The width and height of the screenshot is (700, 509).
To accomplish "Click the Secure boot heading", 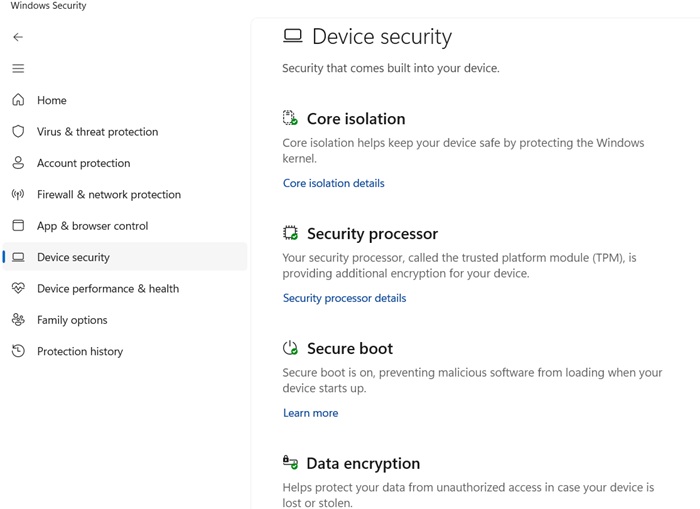I will [350, 348].
